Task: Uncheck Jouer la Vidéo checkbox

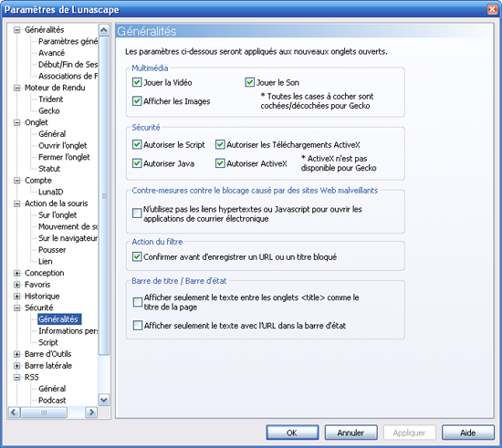Action: coord(137,82)
